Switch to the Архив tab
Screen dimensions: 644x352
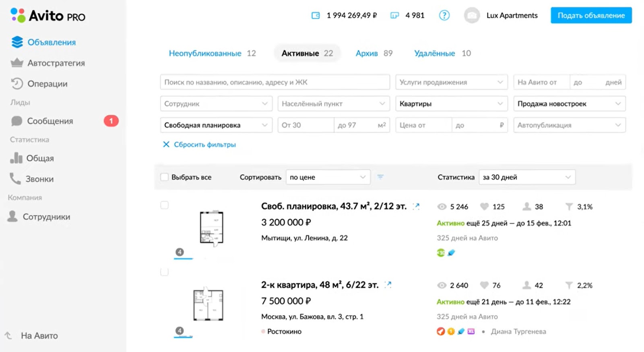tap(367, 53)
